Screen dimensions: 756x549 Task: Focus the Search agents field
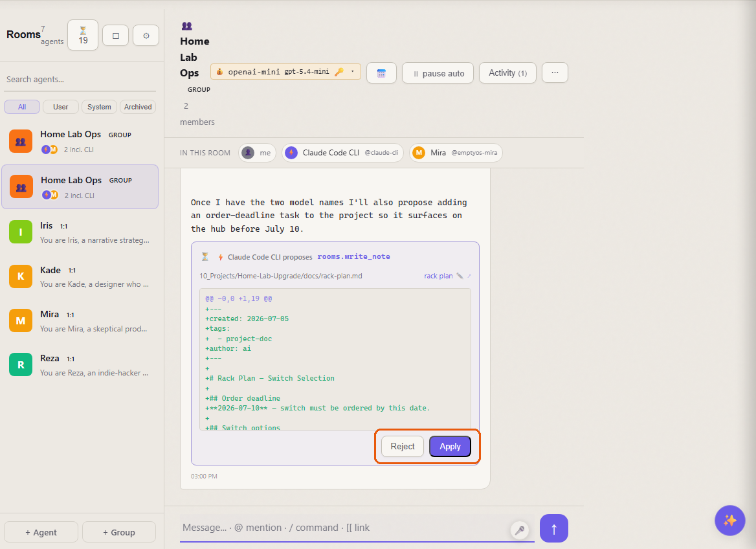click(x=80, y=80)
